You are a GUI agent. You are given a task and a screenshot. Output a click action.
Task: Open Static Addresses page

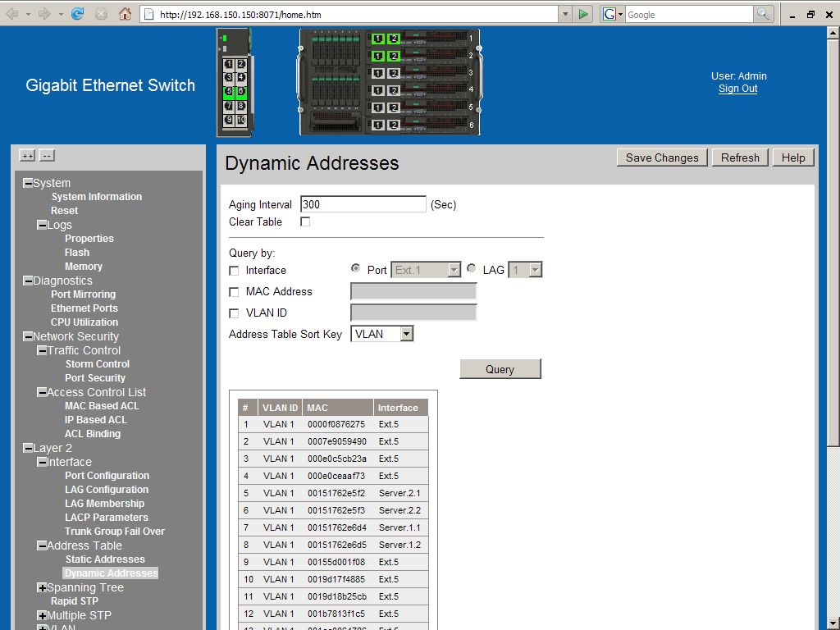click(x=105, y=559)
